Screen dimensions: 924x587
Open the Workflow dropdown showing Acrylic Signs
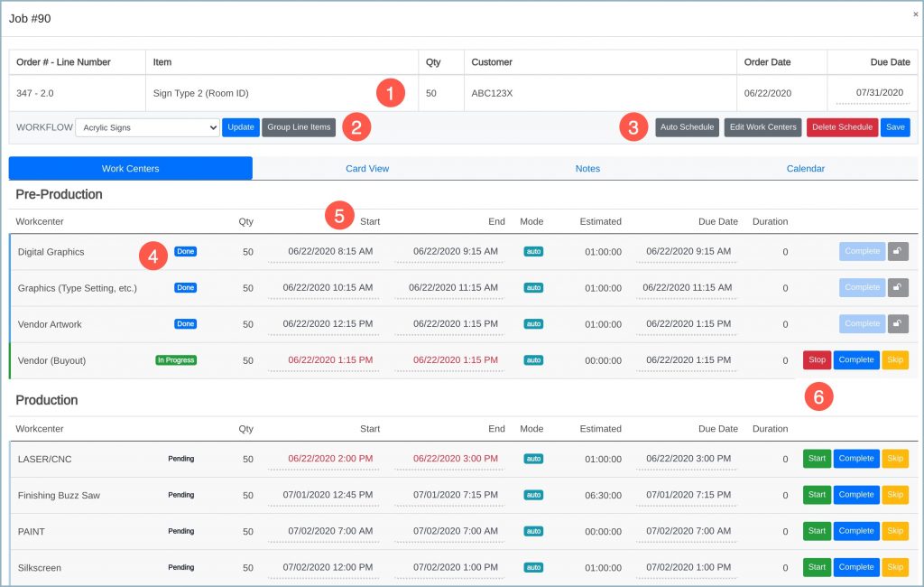(147, 127)
